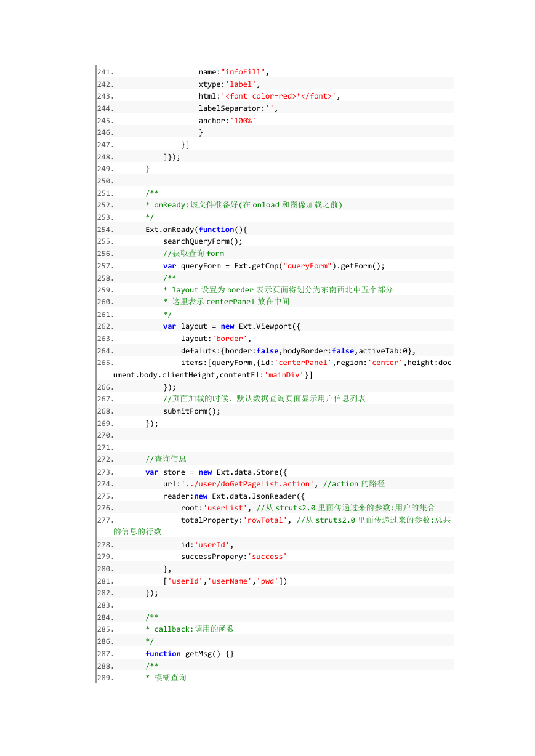535x756 pixels.
Task: Click the 页面加载的时候 comment line 267
Action: (x=264, y=399)
